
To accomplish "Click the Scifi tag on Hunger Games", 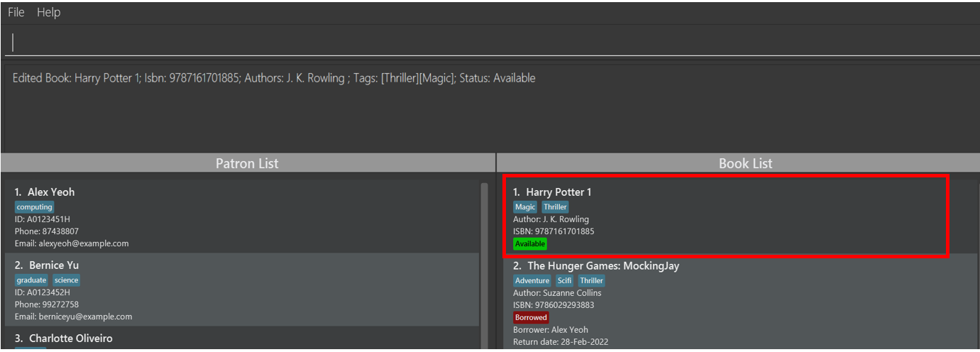I will coord(564,281).
